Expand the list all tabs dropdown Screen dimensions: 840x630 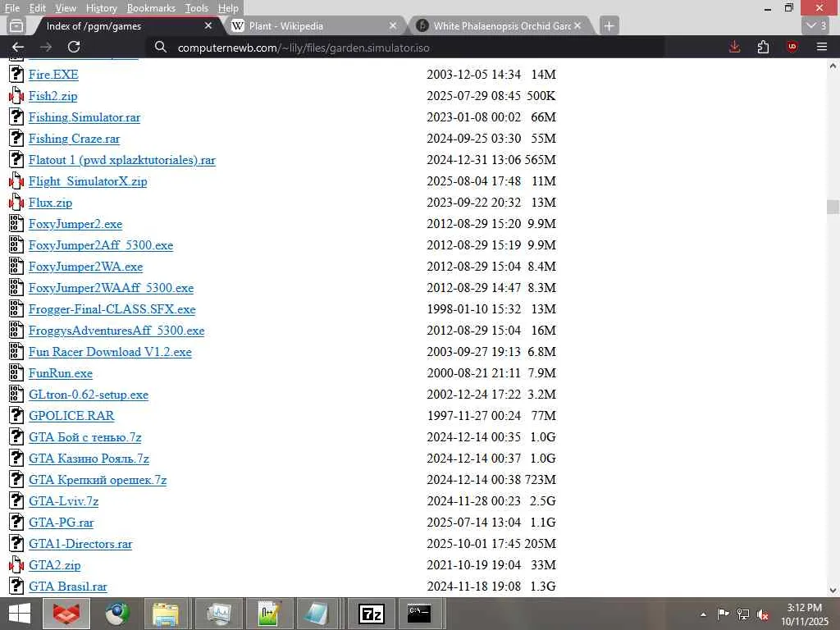point(816,25)
